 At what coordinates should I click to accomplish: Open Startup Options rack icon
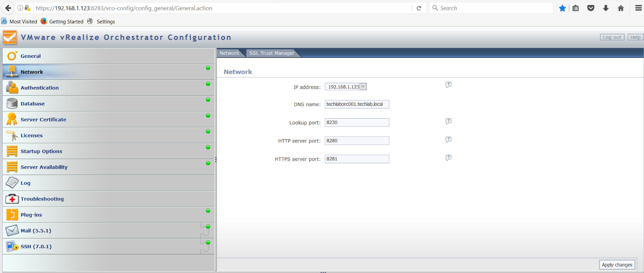[12, 151]
